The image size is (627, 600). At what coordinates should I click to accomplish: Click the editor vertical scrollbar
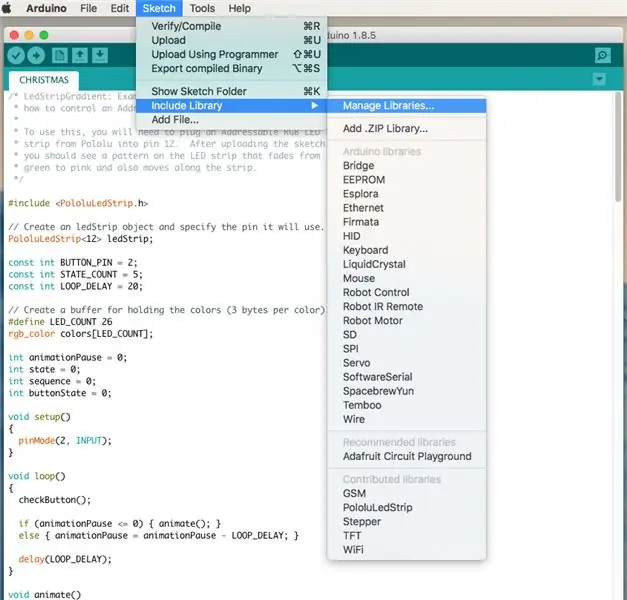618,146
